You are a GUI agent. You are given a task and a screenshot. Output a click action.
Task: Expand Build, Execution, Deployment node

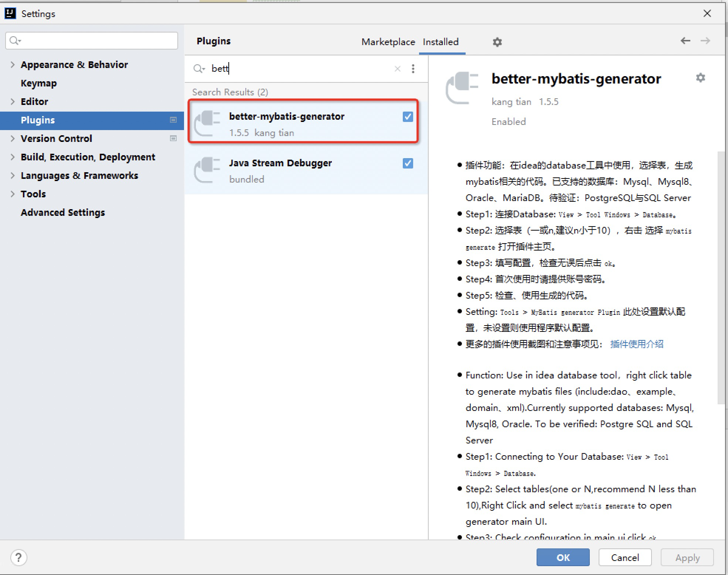[x=13, y=157]
